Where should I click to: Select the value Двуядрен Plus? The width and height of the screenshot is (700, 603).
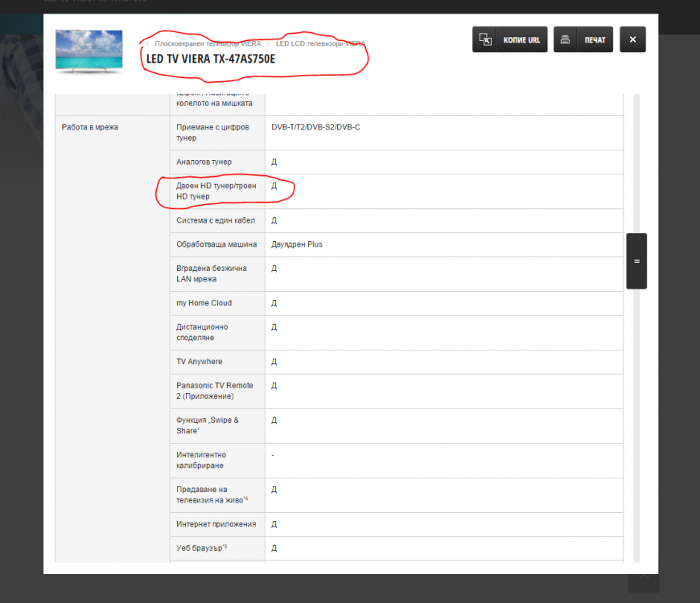(297, 244)
